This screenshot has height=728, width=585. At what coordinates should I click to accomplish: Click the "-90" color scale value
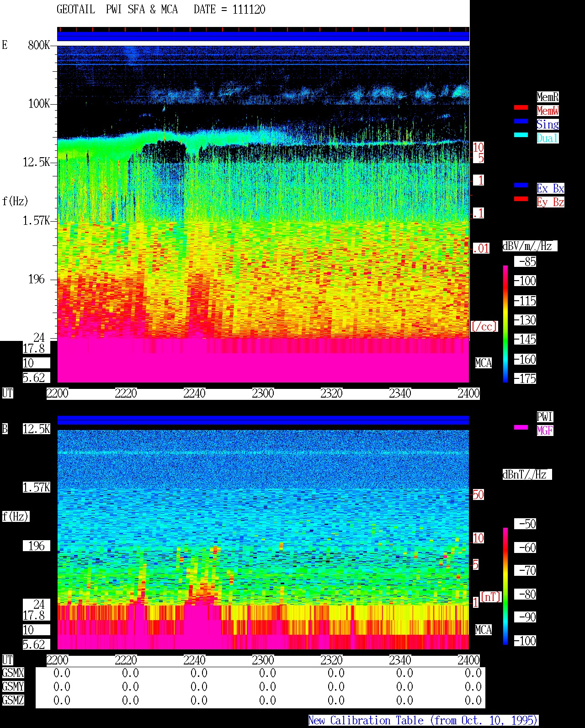pyautogui.click(x=525, y=617)
